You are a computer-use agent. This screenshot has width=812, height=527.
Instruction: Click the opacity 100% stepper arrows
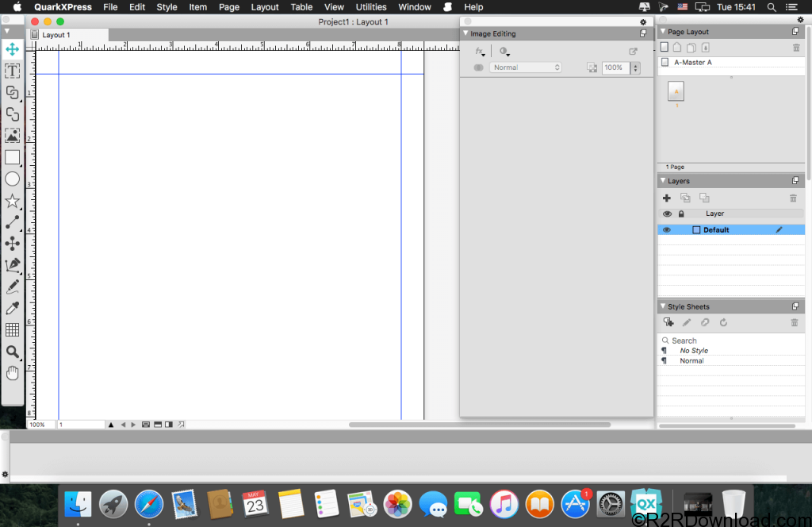pos(635,68)
